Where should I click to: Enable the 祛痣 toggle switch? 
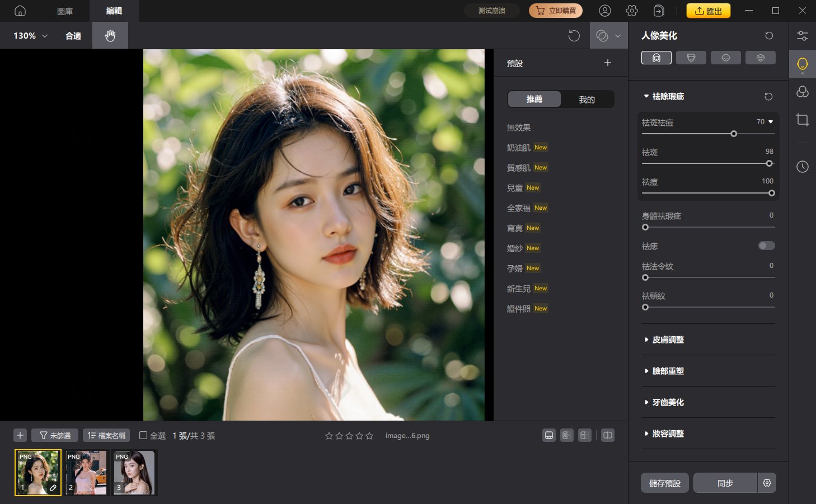point(766,246)
